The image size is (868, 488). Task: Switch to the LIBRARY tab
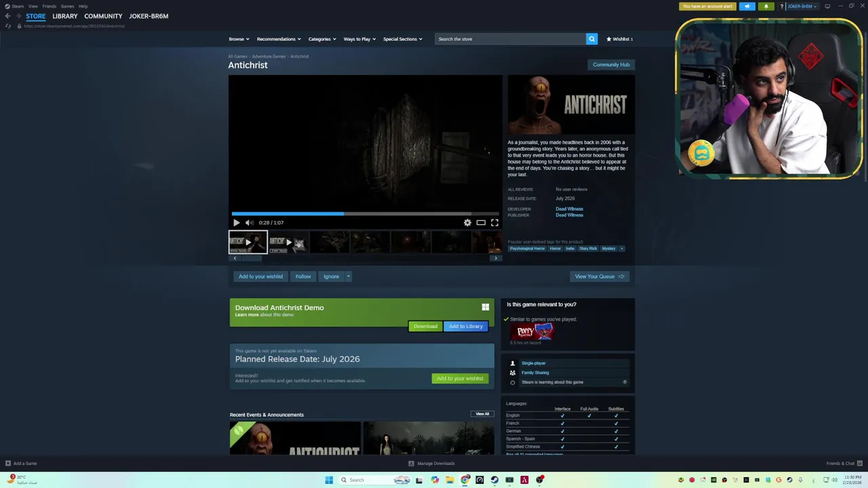click(x=65, y=16)
